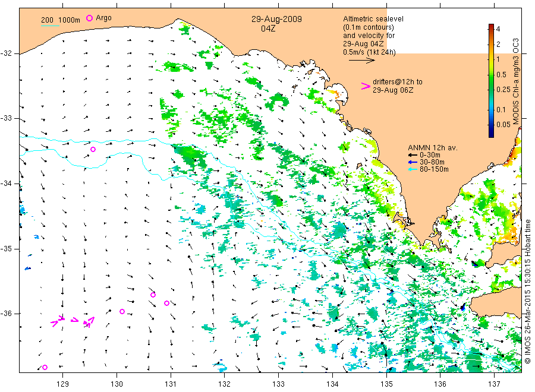Click the 'MODIS Chl-a mg/m3 OC3' axis title

pyautogui.click(x=515, y=81)
